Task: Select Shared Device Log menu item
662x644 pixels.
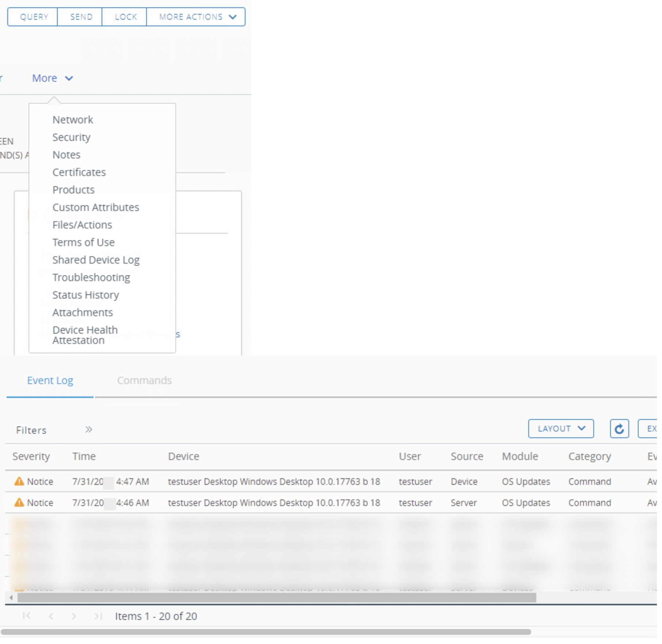Action: (x=96, y=260)
